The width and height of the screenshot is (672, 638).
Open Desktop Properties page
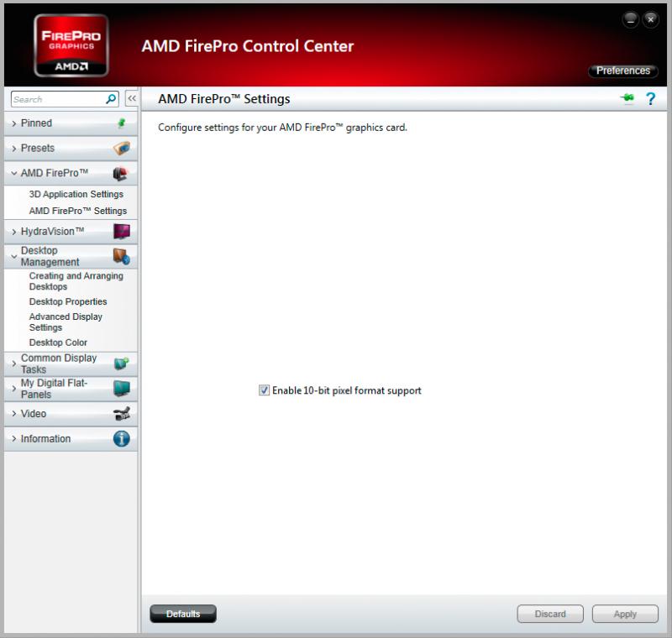click(x=68, y=301)
